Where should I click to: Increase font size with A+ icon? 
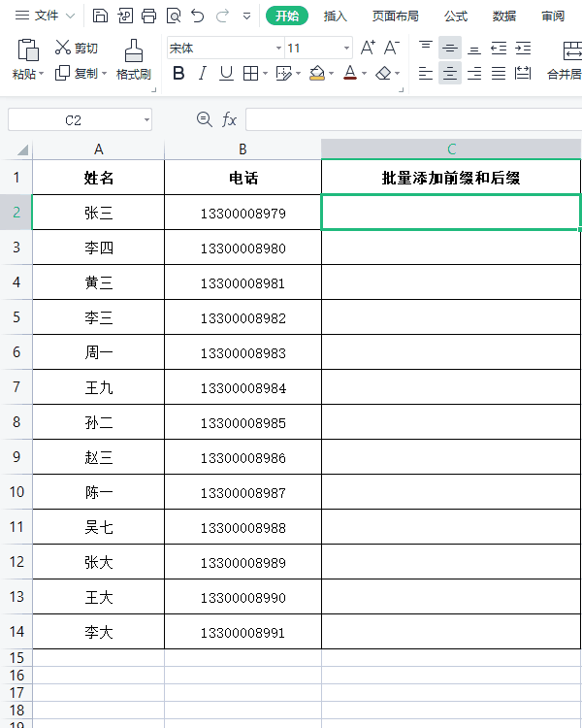click(368, 48)
